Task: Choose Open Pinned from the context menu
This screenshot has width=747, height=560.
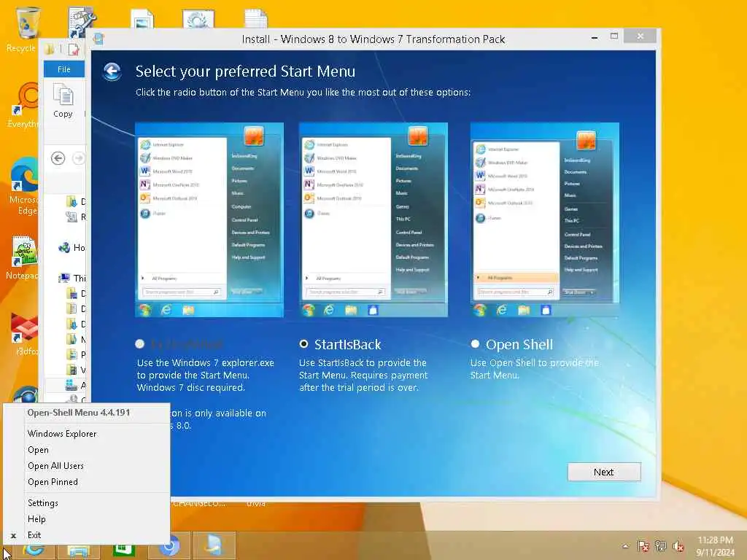Action: coord(53,482)
